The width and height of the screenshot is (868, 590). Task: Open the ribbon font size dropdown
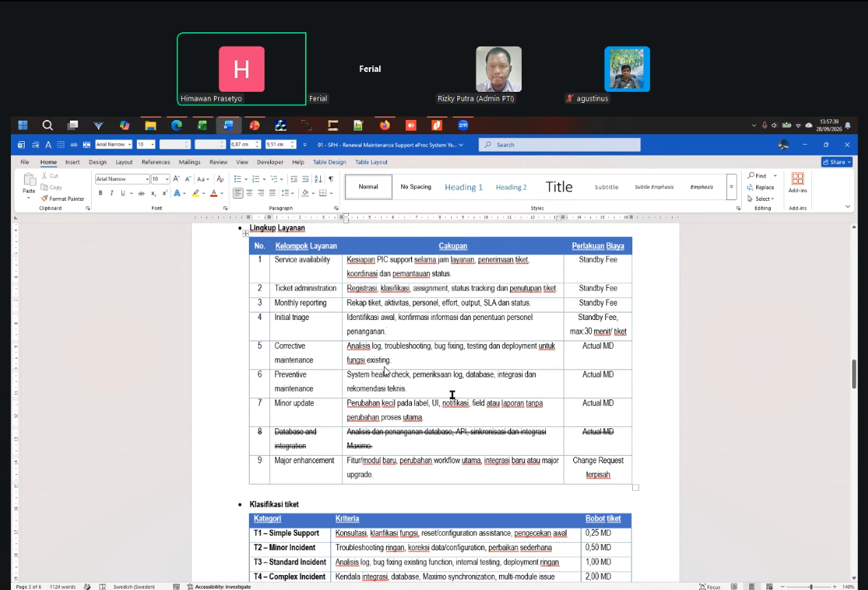click(x=167, y=179)
